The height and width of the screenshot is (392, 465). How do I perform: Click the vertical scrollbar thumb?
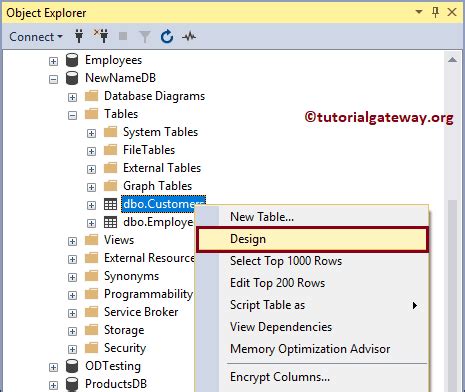[452, 295]
